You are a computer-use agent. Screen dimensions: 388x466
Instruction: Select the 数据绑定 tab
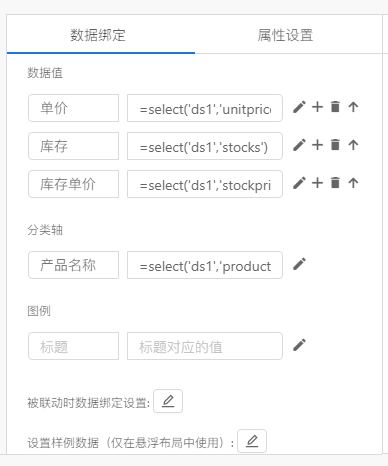point(98,35)
